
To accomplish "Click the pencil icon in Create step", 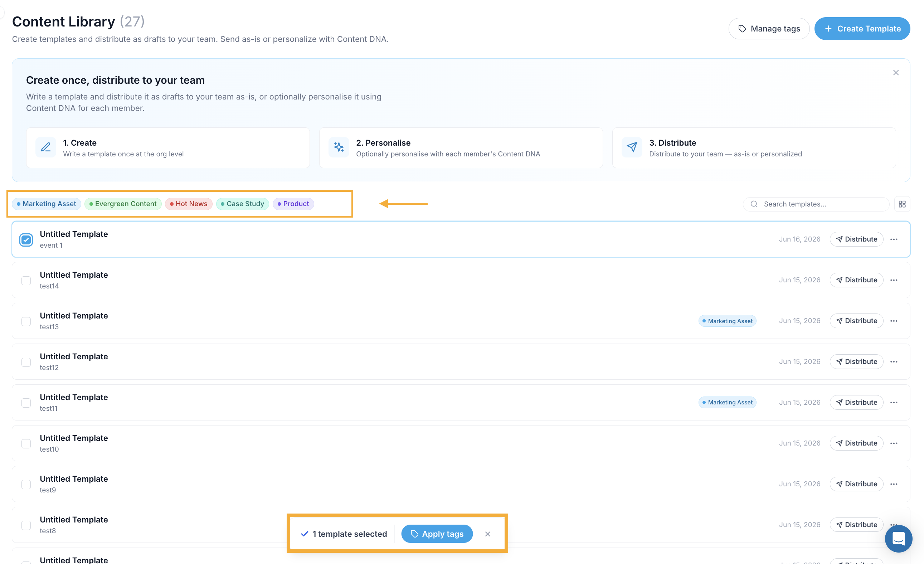I will [46, 147].
